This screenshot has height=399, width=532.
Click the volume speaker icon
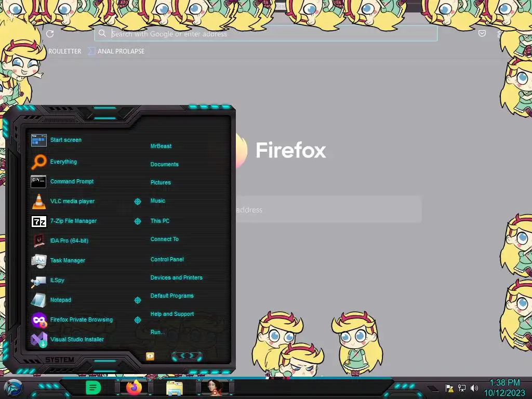(474, 388)
